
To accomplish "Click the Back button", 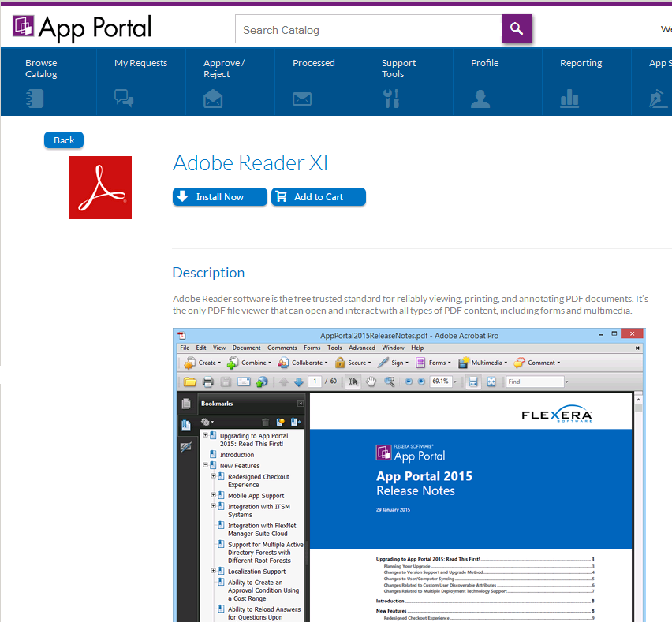I will coord(64,140).
